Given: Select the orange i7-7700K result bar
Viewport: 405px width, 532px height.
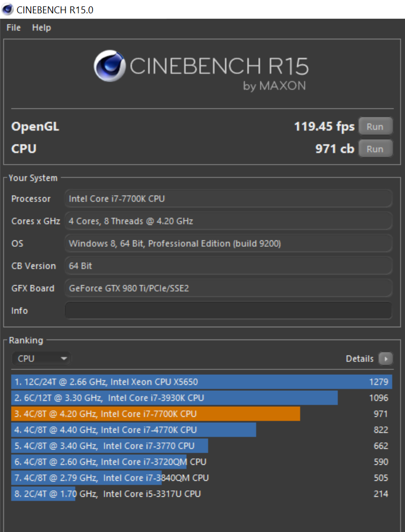Looking at the screenshot, I should click(x=155, y=414).
